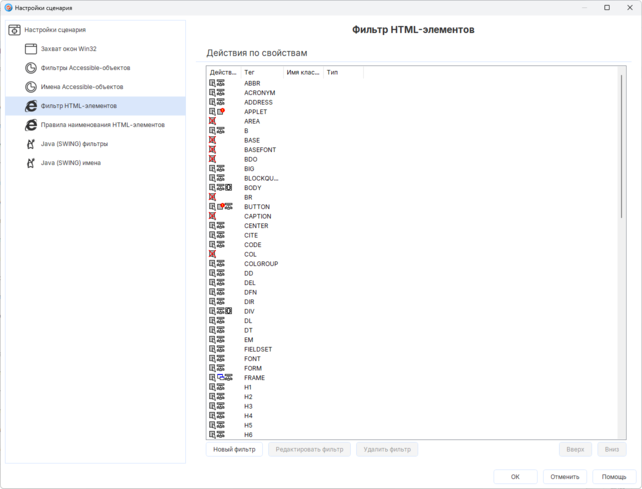Click the Internet Explorer icon for Фильтр HTML-элементов
The image size is (642, 489).
coord(31,106)
